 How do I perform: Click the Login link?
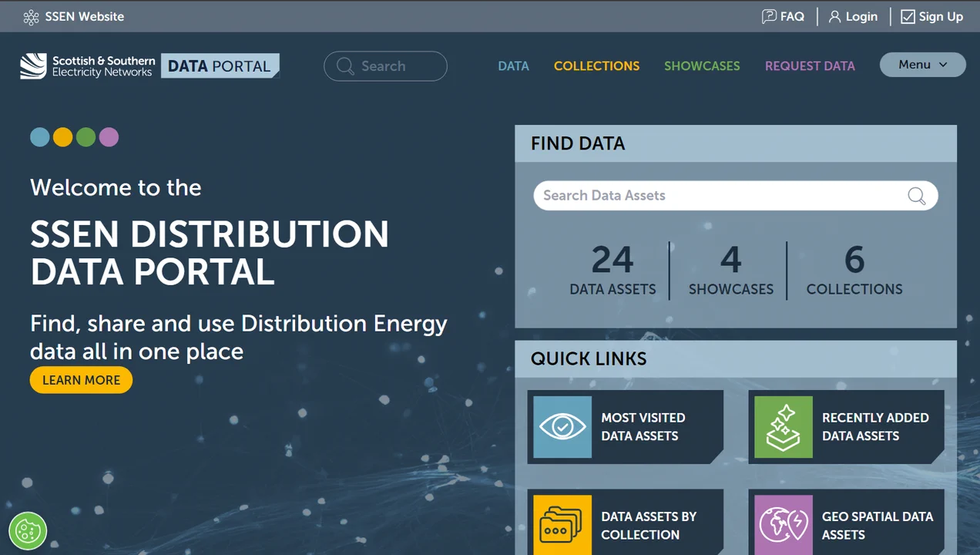[853, 17]
